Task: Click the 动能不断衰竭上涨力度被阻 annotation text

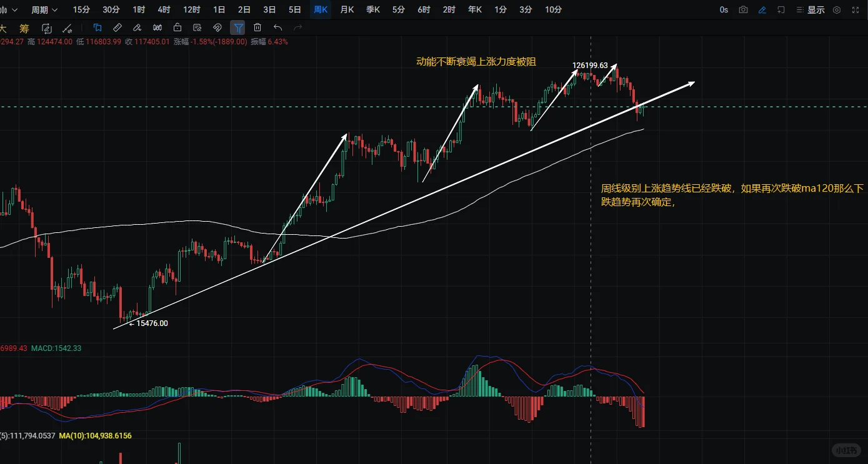Action: [x=476, y=62]
